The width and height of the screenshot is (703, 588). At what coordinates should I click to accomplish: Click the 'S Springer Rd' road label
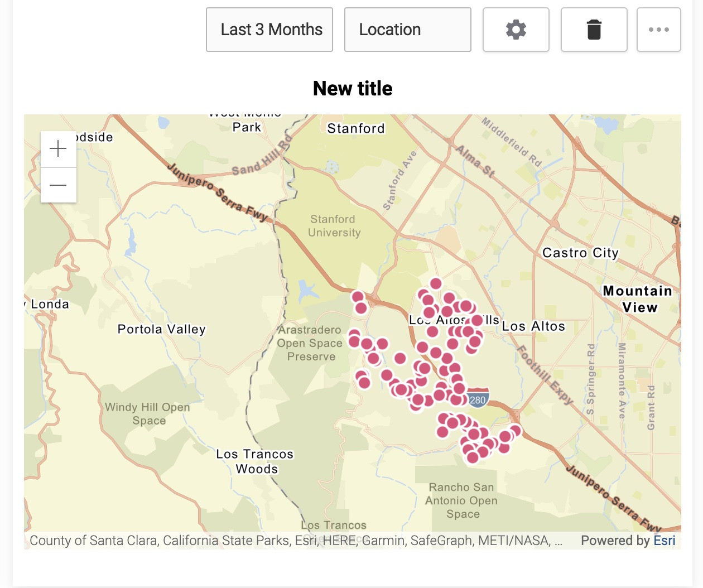(591, 379)
